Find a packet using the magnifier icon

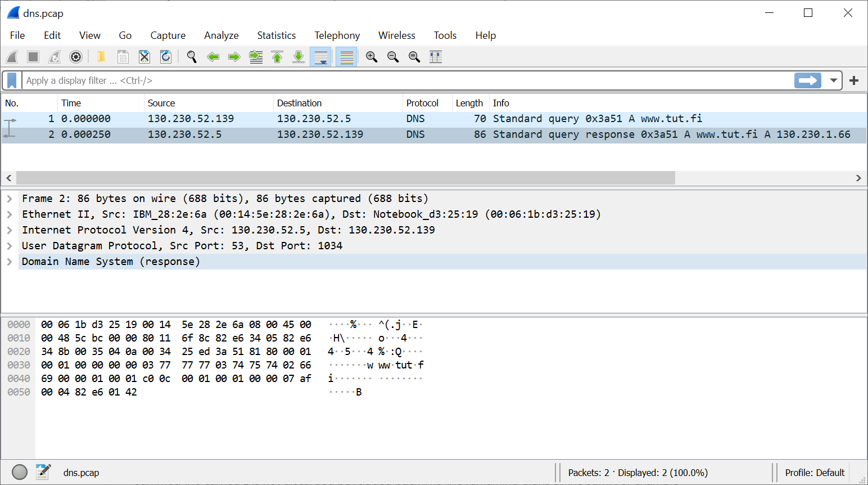coord(192,56)
